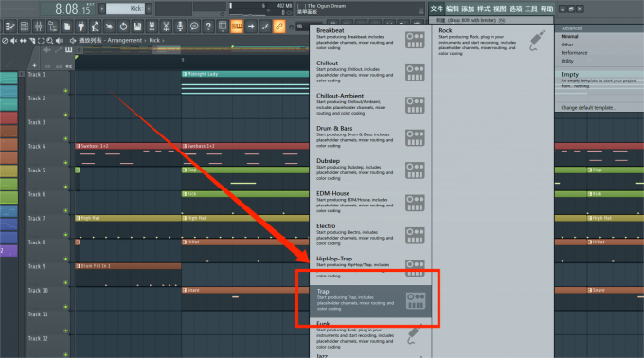Click the playback speaker tool in playlist

click(x=59, y=40)
